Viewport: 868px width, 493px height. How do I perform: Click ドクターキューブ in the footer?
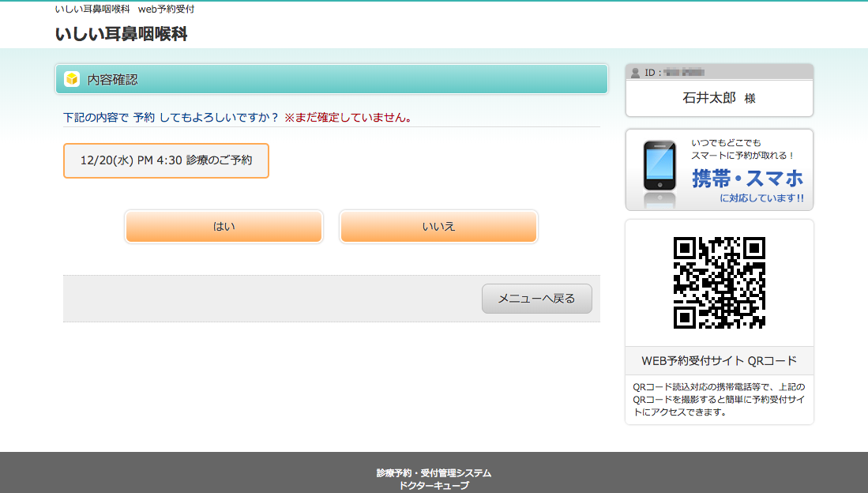tap(434, 486)
